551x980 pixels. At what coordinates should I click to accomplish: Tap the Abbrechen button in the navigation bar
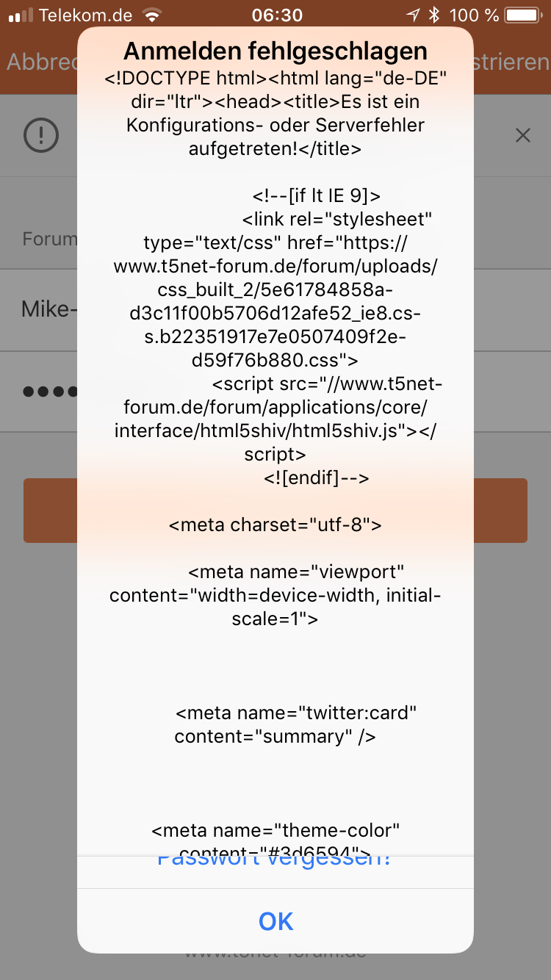coord(41,62)
